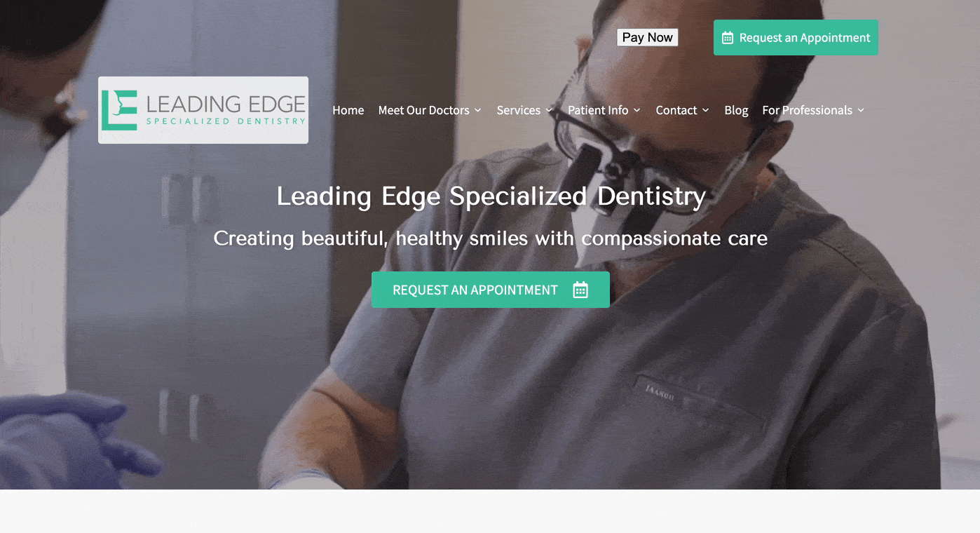Expand the Meet Our Doctors chevron
Screen dimensions: 980x533
click(x=477, y=110)
